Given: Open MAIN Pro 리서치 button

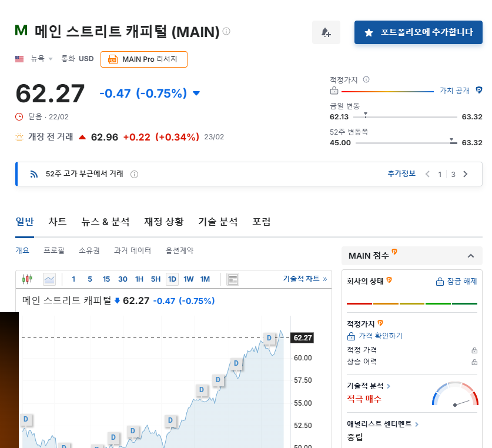Looking at the screenshot, I should 144,59.
